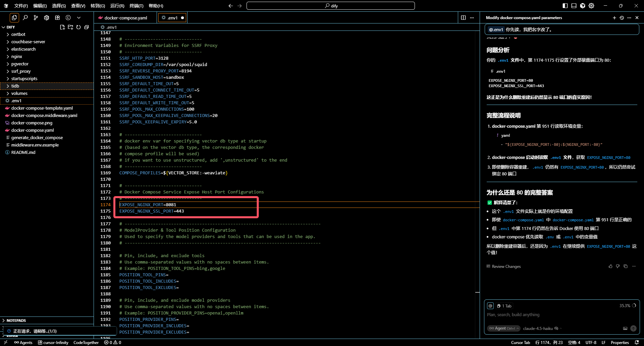
Task: Click thumbs up on the AI response
Action: click(610, 266)
